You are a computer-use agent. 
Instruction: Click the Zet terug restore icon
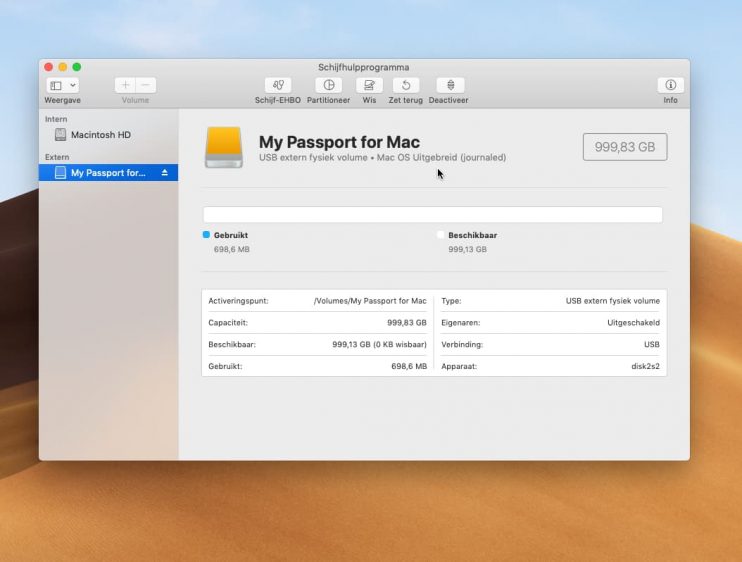pyautogui.click(x=406, y=85)
